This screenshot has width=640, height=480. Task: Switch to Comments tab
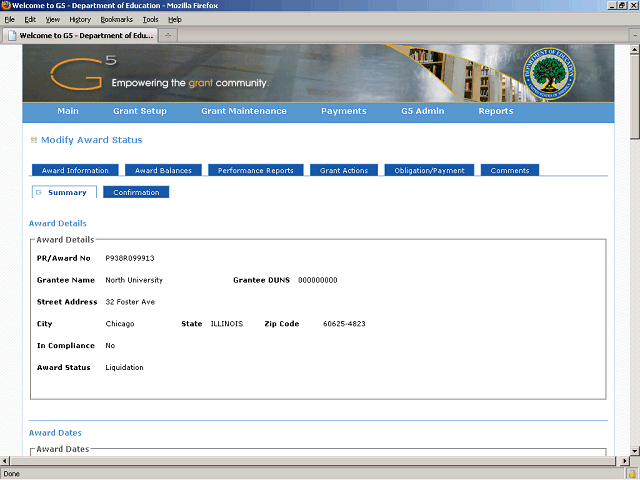510,170
